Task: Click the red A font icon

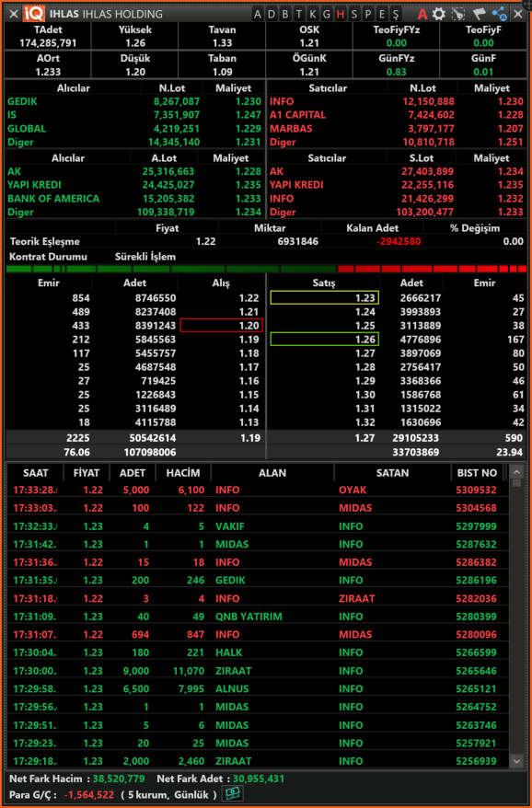Action: (x=422, y=14)
